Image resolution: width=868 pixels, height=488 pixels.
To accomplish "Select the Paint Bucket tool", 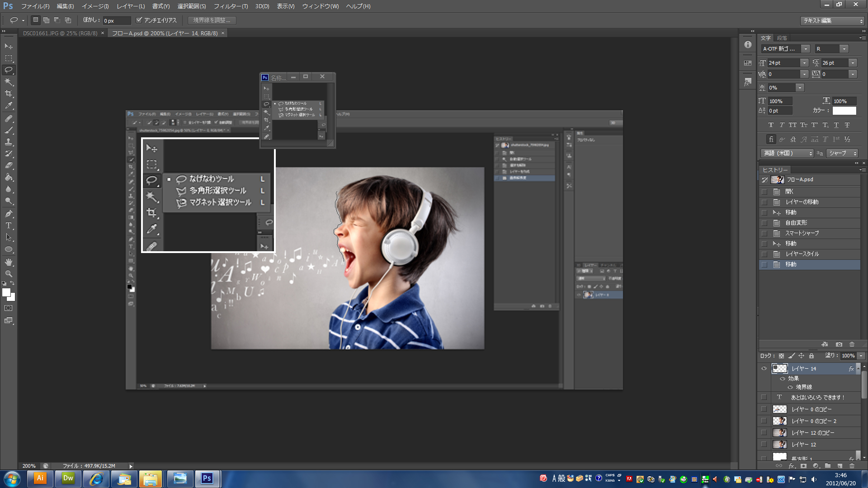I will coord(9,177).
